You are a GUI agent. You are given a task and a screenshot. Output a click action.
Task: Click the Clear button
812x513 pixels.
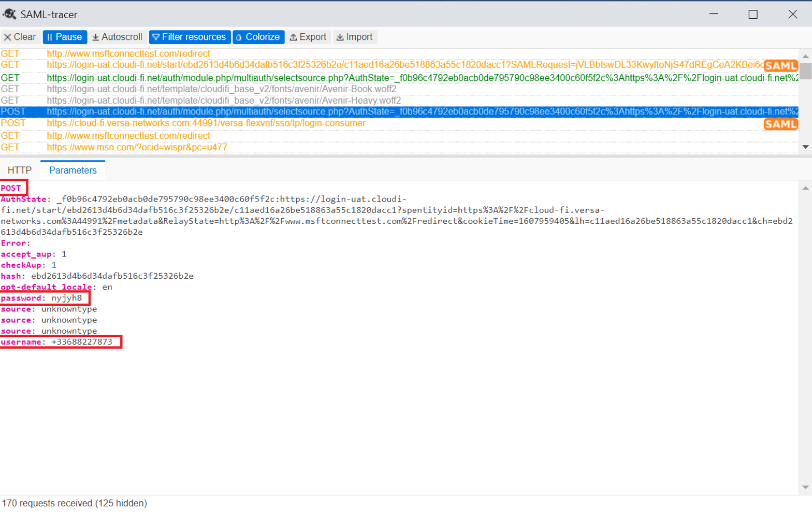pyautogui.click(x=20, y=37)
